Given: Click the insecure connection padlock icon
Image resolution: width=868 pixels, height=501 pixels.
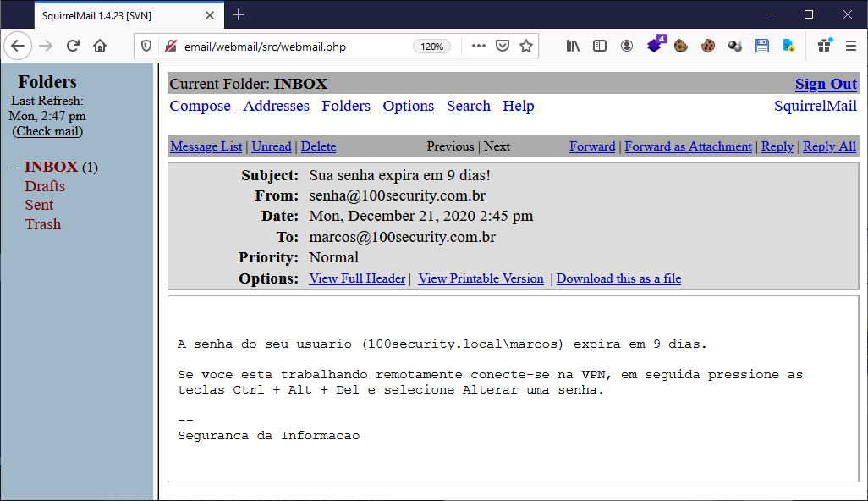Looking at the screenshot, I should tap(171, 46).
